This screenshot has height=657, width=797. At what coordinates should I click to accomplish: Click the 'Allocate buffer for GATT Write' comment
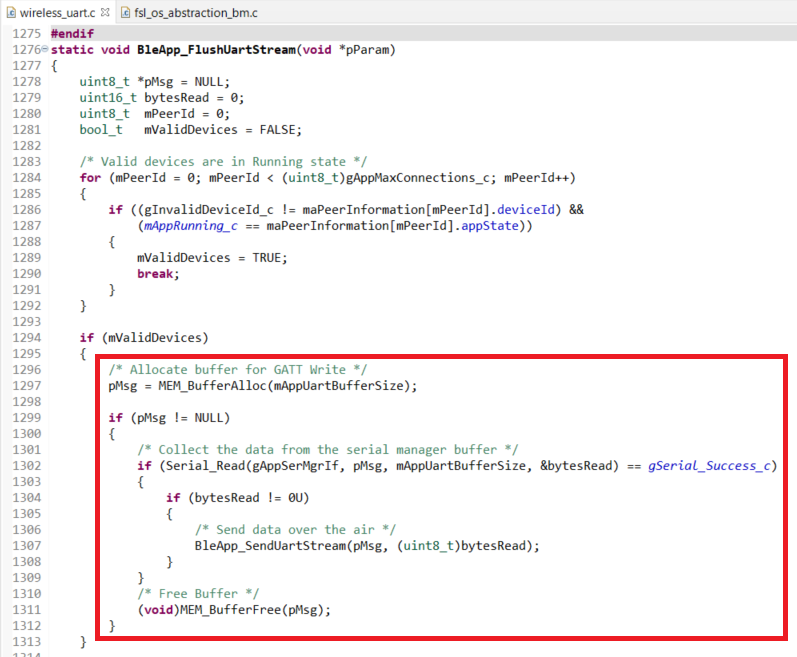click(237, 370)
